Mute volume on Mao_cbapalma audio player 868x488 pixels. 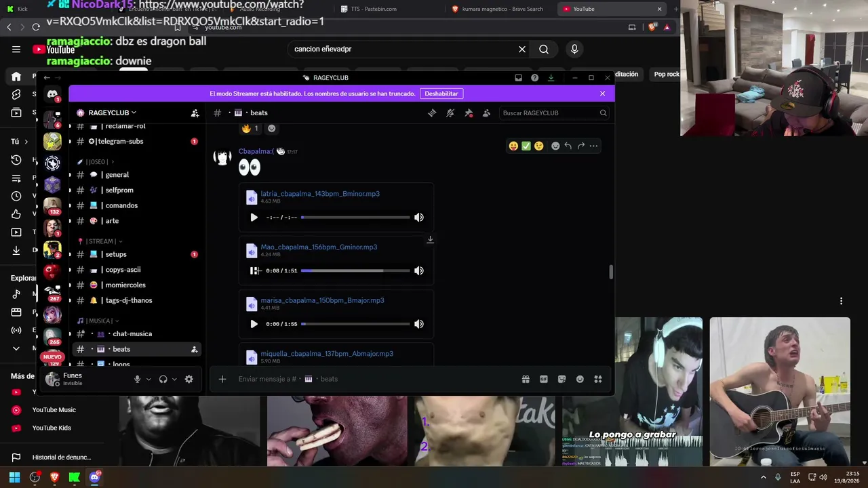pyautogui.click(x=419, y=270)
